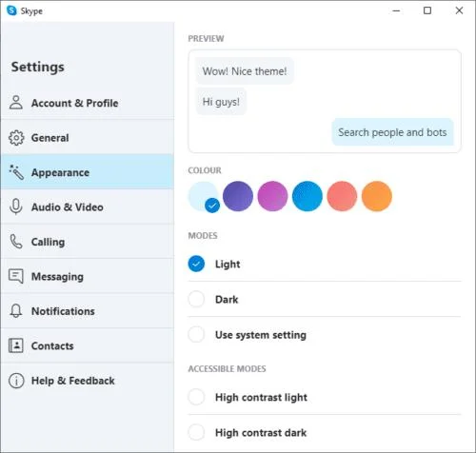Open Notifications settings
Viewport: 476px width, 453px height.
(88, 311)
